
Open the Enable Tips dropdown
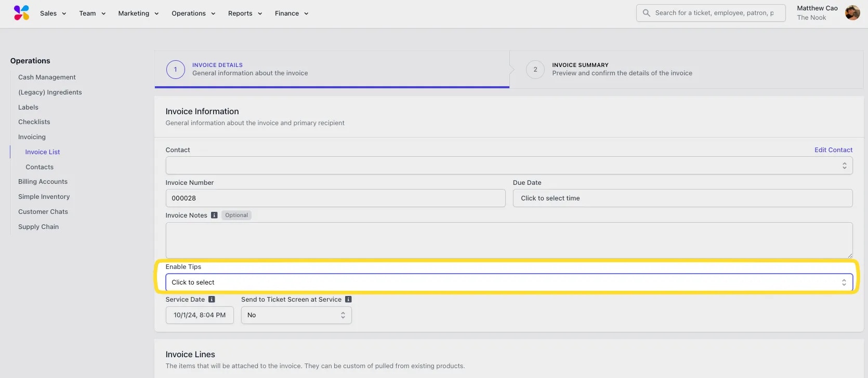pos(509,282)
